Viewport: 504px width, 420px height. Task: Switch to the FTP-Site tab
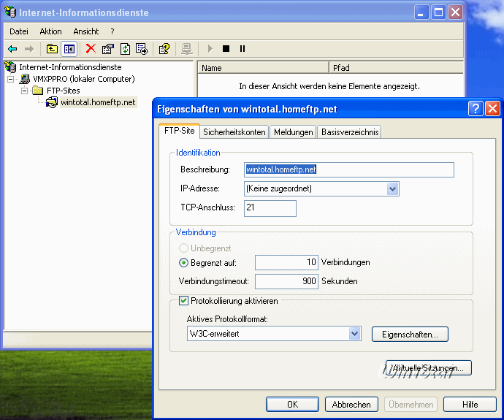tap(180, 131)
